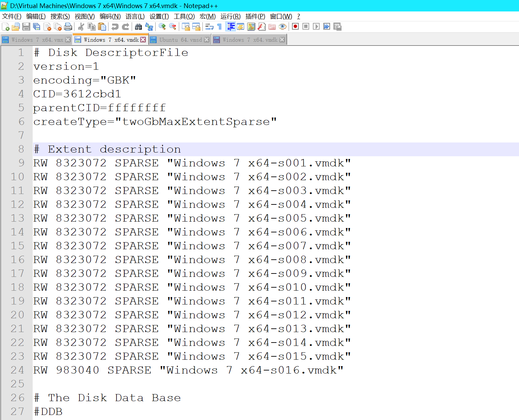The image size is (519, 420).
Task: Click the Copy toolbar icon
Action: point(91,27)
